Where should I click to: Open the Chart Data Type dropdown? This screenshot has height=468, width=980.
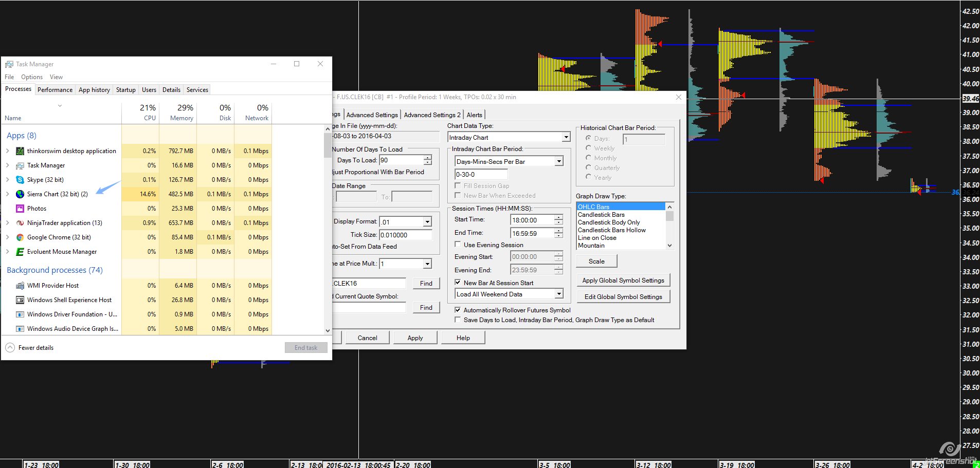pos(566,137)
